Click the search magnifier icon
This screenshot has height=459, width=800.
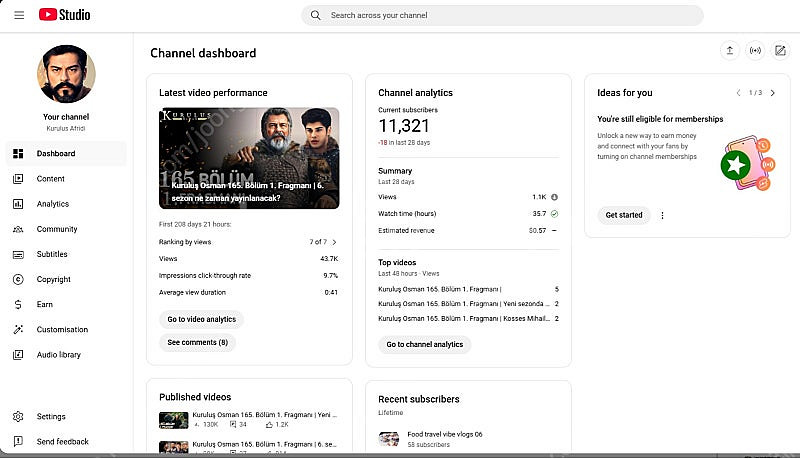point(316,15)
